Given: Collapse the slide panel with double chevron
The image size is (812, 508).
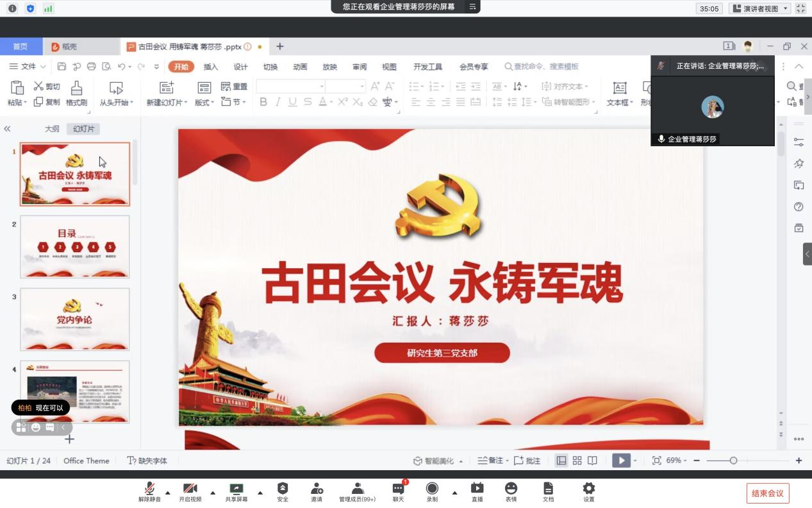Looking at the screenshot, I should click(7, 129).
